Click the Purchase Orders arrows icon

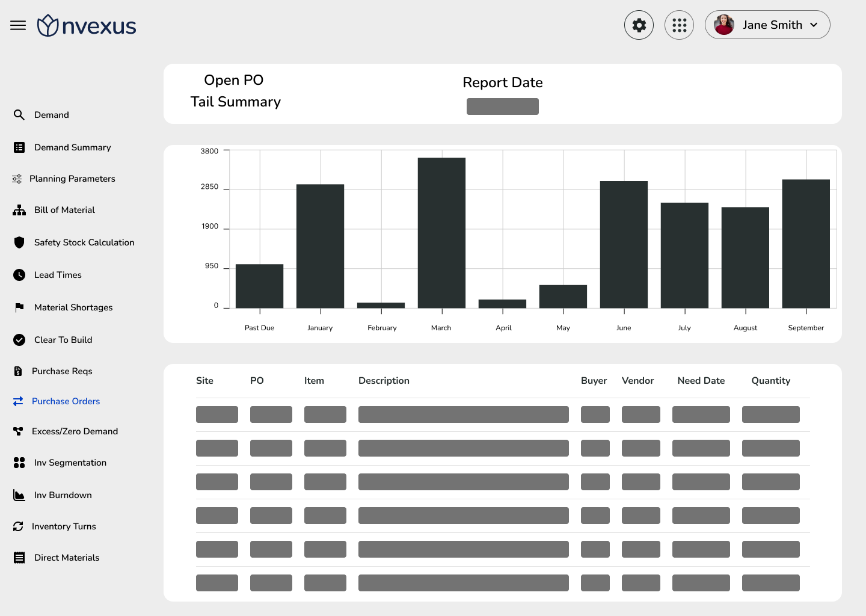coord(18,401)
